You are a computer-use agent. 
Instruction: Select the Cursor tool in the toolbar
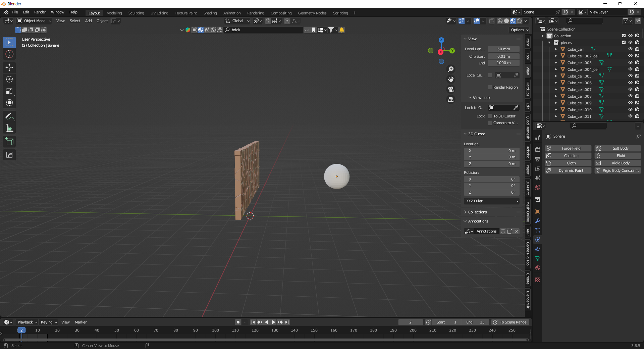[9, 54]
